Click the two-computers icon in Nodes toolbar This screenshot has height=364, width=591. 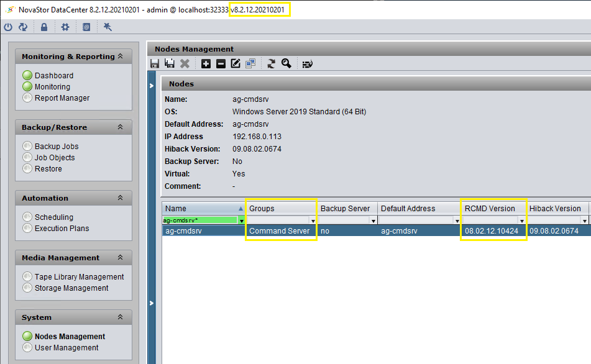coord(250,64)
